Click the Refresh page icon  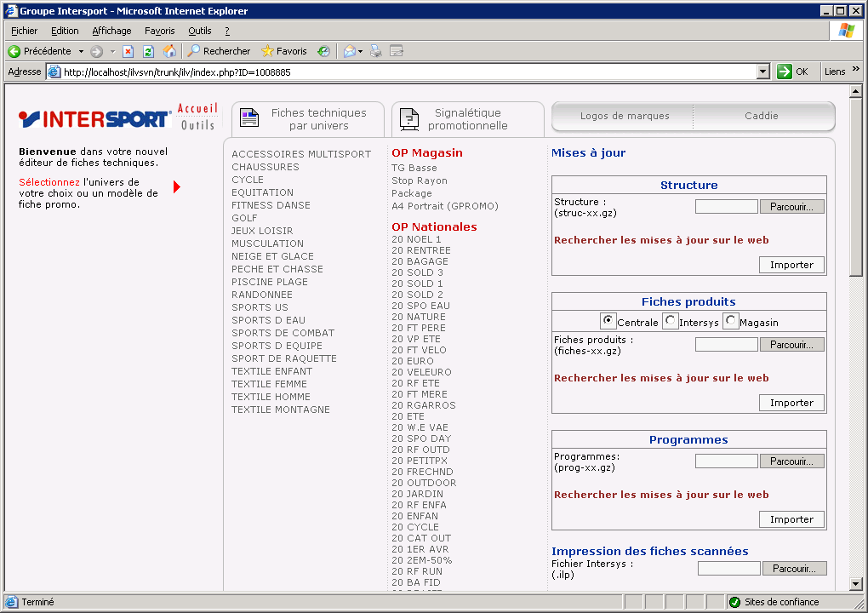[x=148, y=51]
